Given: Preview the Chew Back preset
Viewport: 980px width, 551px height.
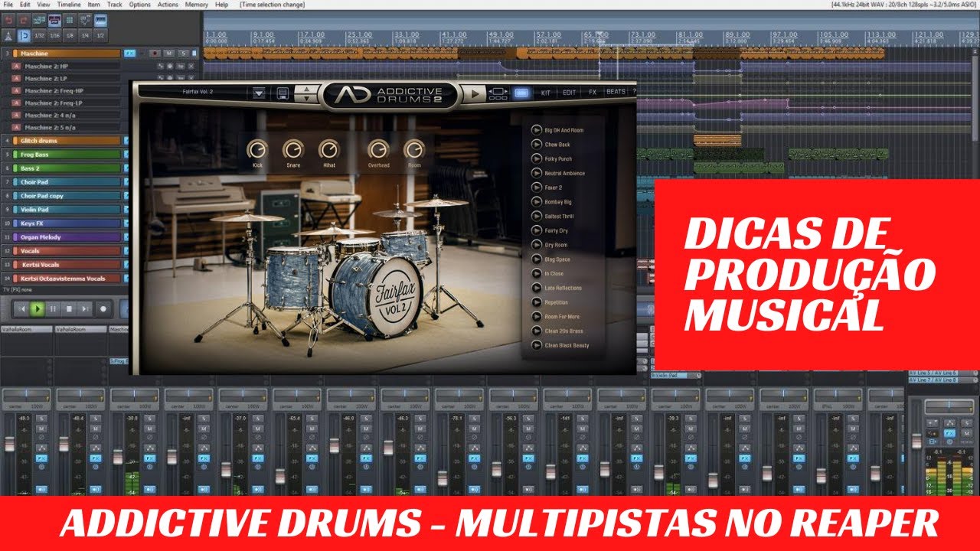Looking at the screenshot, I should (537, 145).
